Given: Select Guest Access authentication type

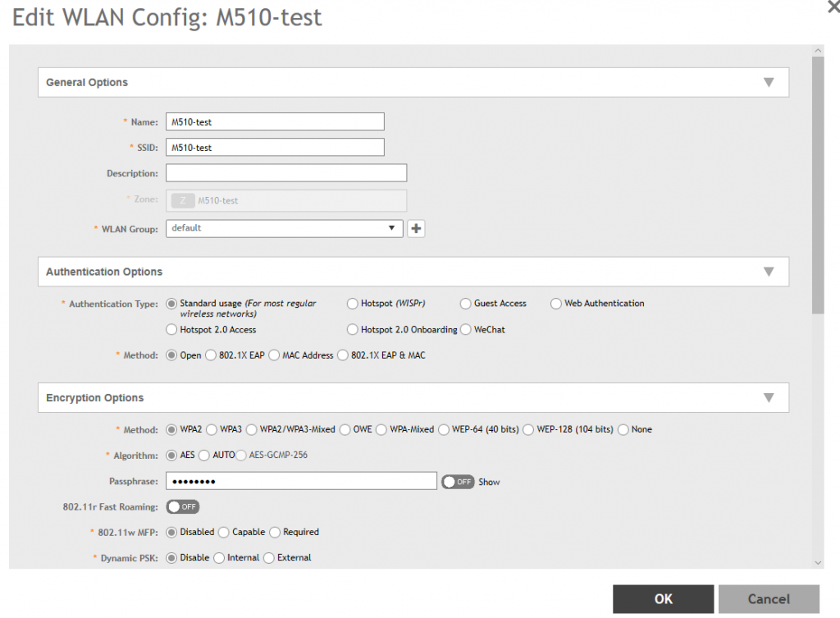Looking at the screenshot, I should (466, 304).
